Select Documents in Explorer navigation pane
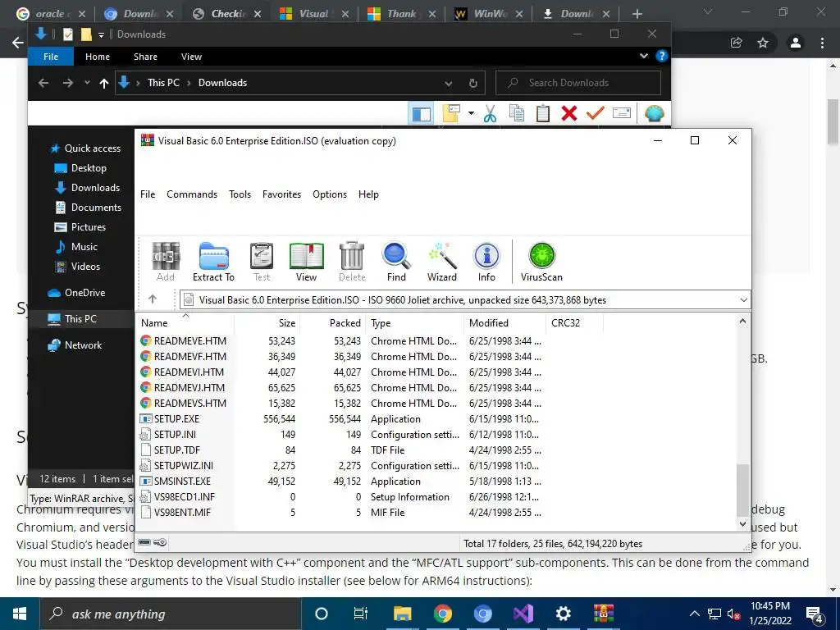Viewport: 840px width, 630px height. [89, 208]
